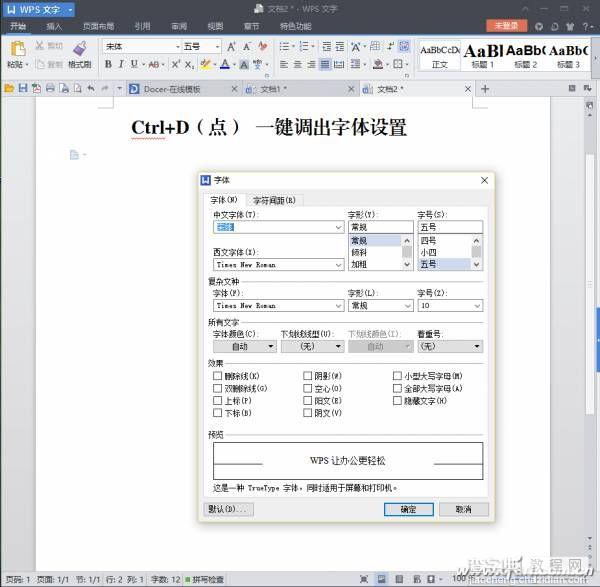Open the 引用 ribbon tab
This screenshot has width=600, height=587.
click(143, 26)
